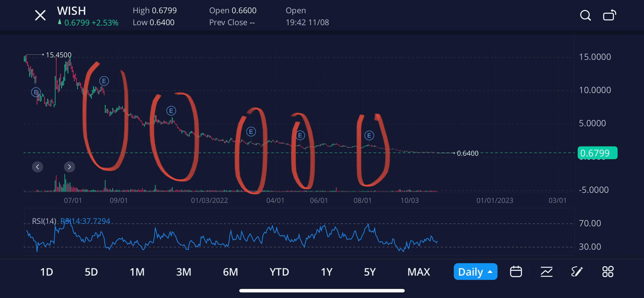Image resolution: width=644 pixels, height=298 pixels.
Task: Choose the 6M time range
Action: (x=230, y=272)
